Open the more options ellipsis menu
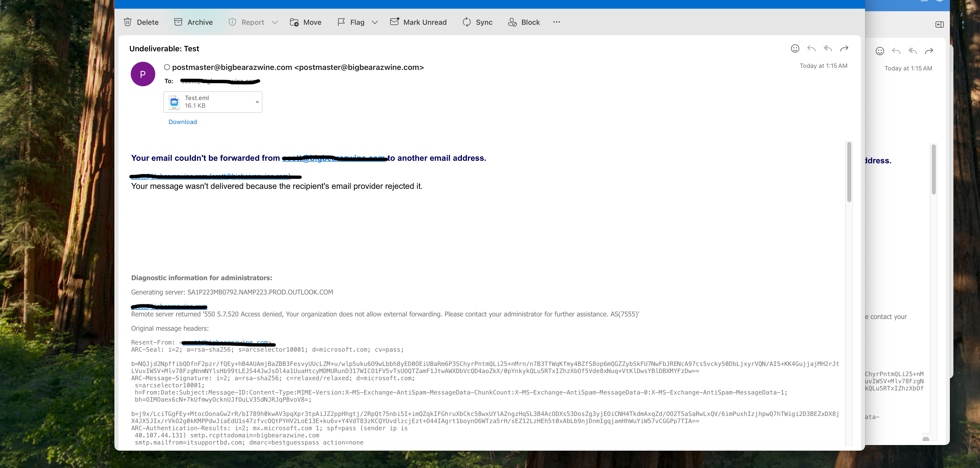980x468 pixels. 557,22
